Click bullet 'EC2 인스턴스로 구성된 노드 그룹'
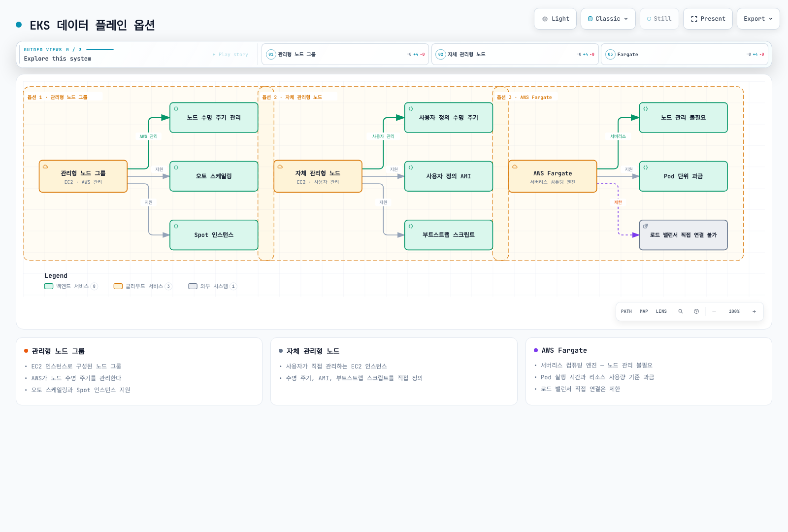The width and height of the screenshot is (788, 532). 76,366
